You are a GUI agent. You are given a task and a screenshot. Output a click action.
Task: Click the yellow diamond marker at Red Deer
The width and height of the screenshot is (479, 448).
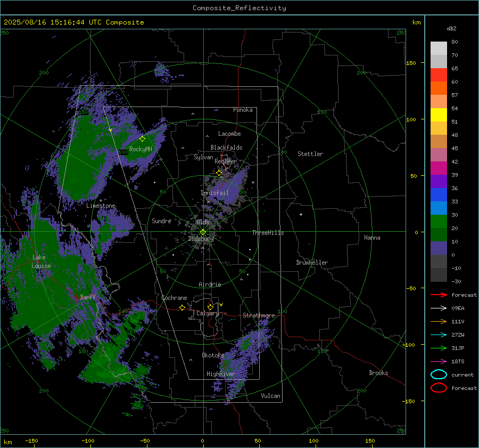tap(219, 173)
